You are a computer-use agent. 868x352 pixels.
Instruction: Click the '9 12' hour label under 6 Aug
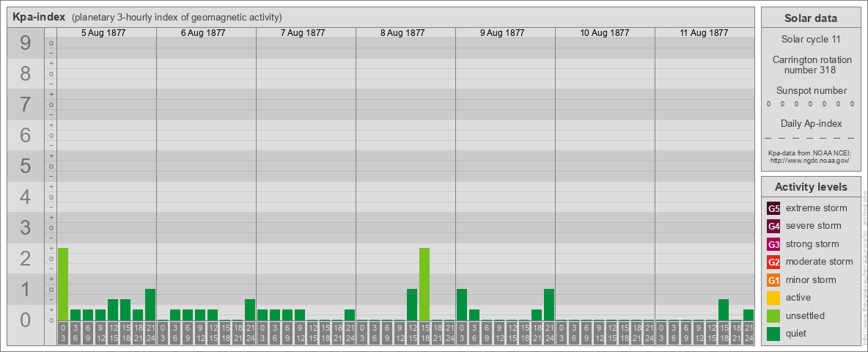[x=200, y=333]
